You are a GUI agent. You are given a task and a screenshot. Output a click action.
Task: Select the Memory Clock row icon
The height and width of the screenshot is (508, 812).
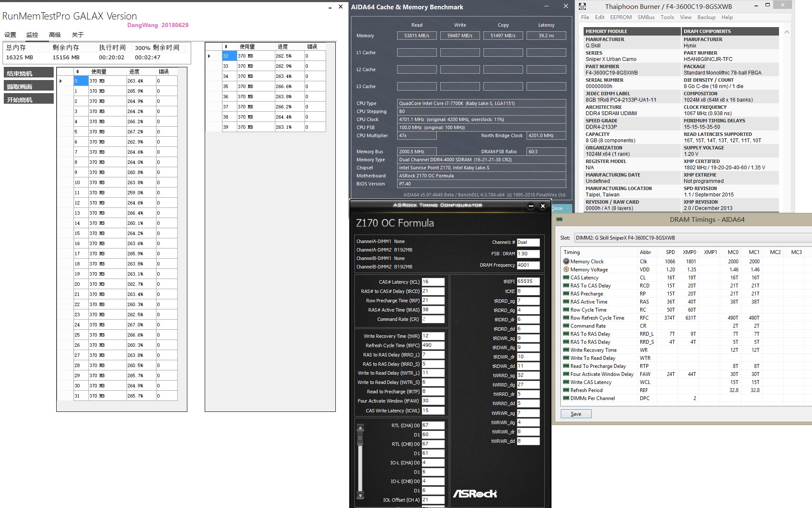click(566, 261)
